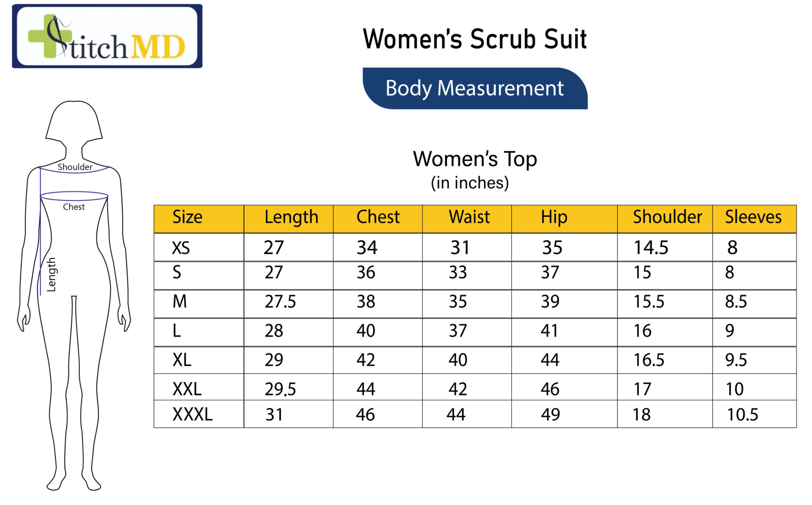Select the Length column header in table
Screen dimensions: 812x505
pyautogui.click(x=291, y=217)
